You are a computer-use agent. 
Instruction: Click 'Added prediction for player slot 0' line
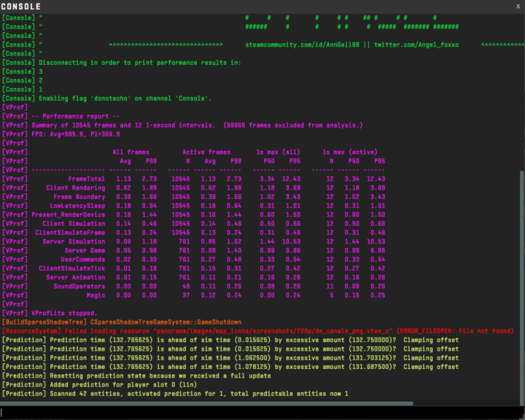coord(99,385)
